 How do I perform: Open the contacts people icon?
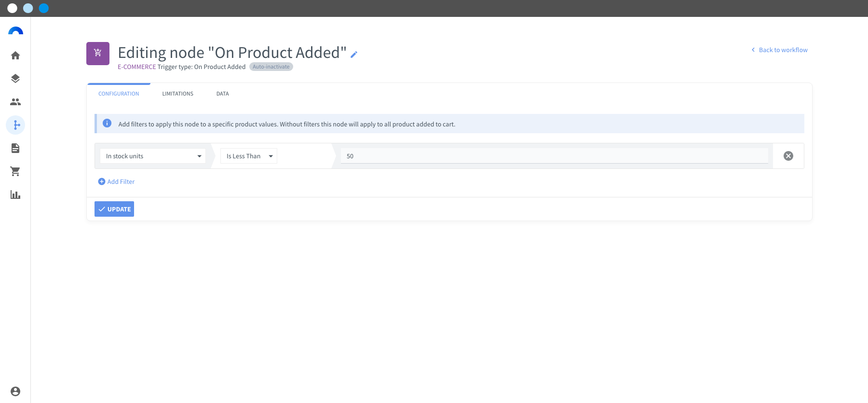tap(15, 102)
